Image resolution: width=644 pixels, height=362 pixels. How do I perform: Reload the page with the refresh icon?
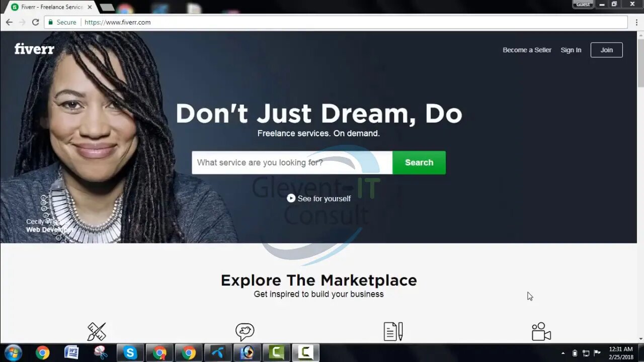(35, 22)
